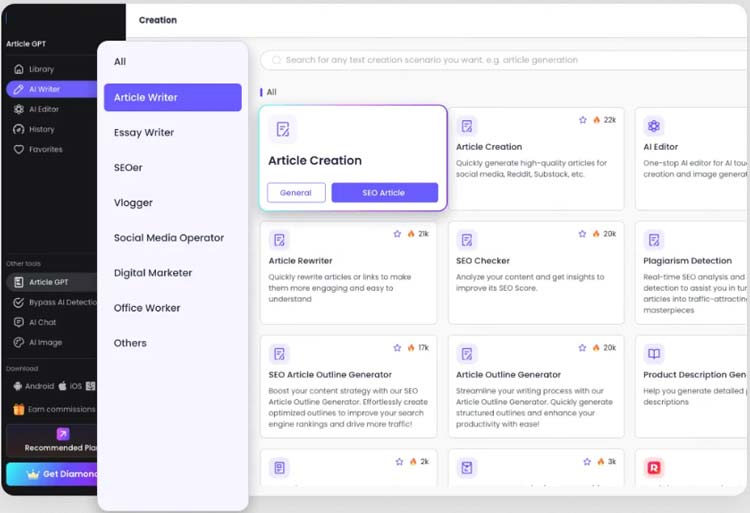This screenshot has width=750, height=513.
Task: Click the SEO Article button
Action: 385,193
